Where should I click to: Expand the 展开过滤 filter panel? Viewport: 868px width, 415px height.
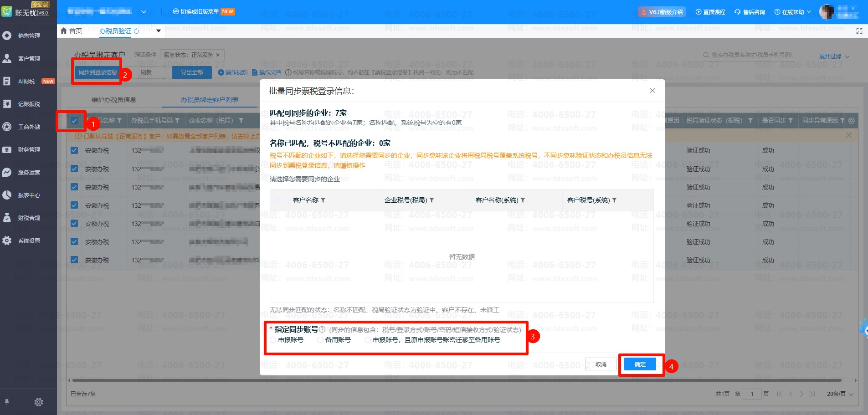tap(834, 56)
